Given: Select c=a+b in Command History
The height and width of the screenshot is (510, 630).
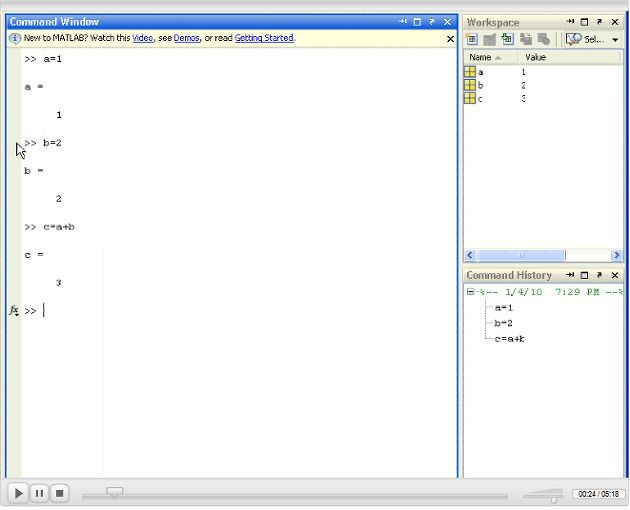Looking at the screenshot, I should (509, 339).
